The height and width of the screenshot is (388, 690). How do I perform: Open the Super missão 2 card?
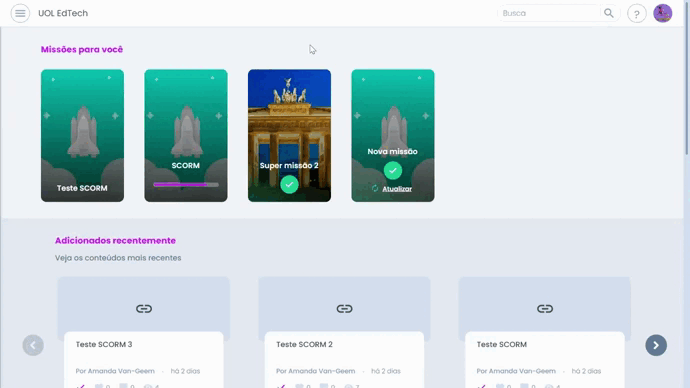(289, 135)
